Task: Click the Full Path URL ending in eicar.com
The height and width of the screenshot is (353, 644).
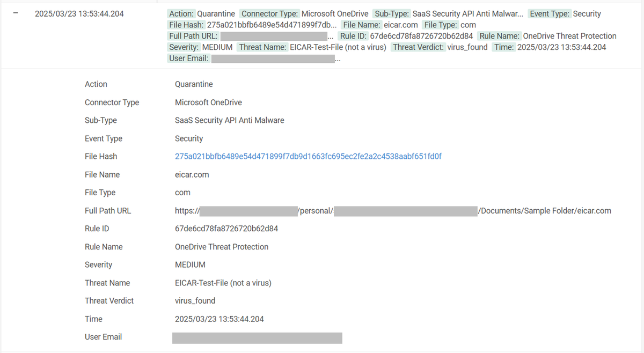Action: pyautogui.click(x=545, y=211)
